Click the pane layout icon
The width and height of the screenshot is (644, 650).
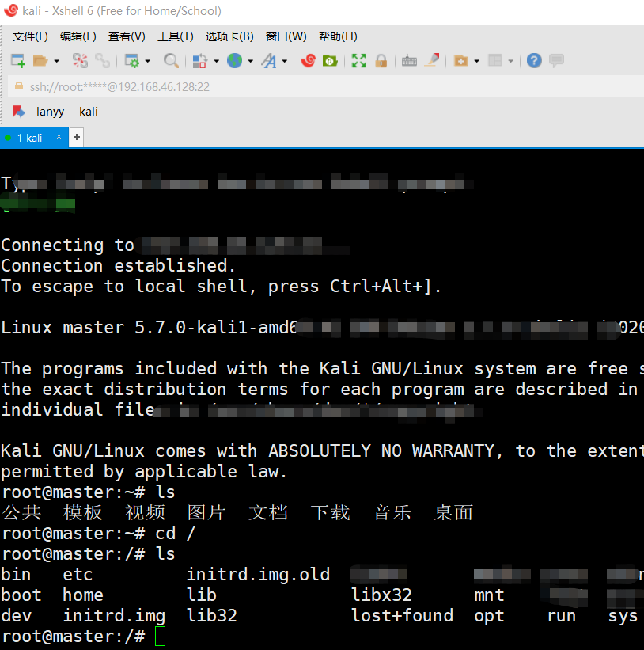click(495, 61)
